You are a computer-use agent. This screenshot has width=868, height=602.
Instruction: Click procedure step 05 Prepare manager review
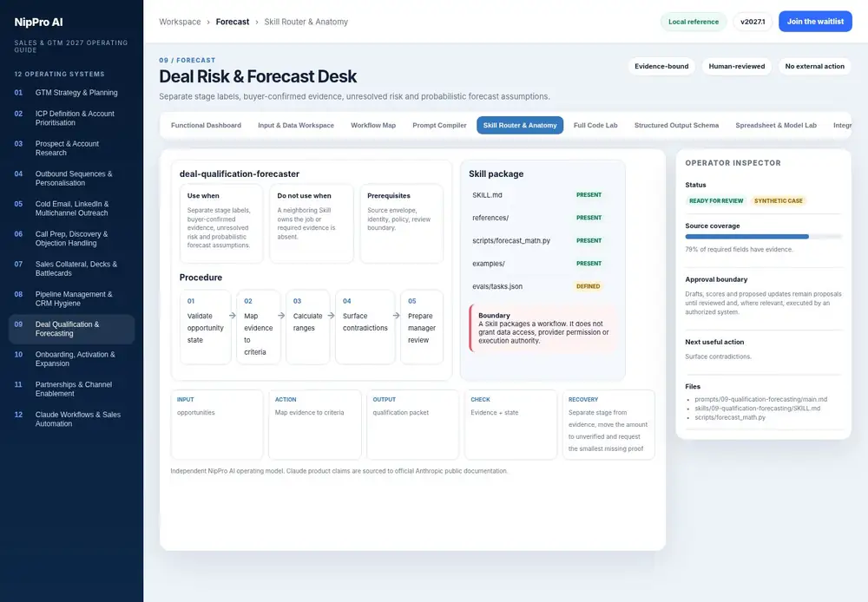422,327
